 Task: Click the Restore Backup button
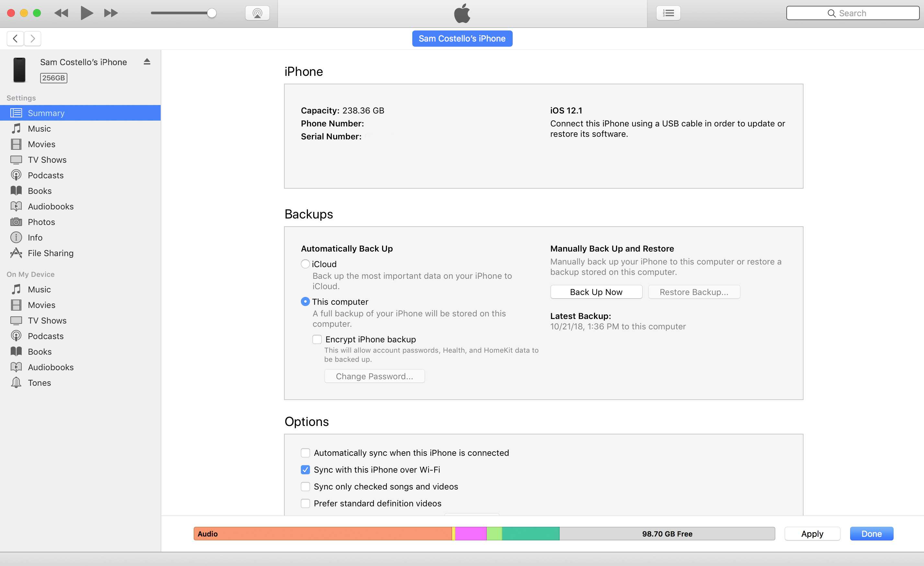694,291
